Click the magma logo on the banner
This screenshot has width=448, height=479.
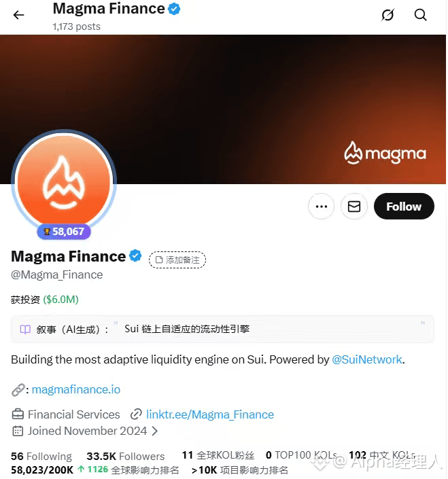coord(385,154)
